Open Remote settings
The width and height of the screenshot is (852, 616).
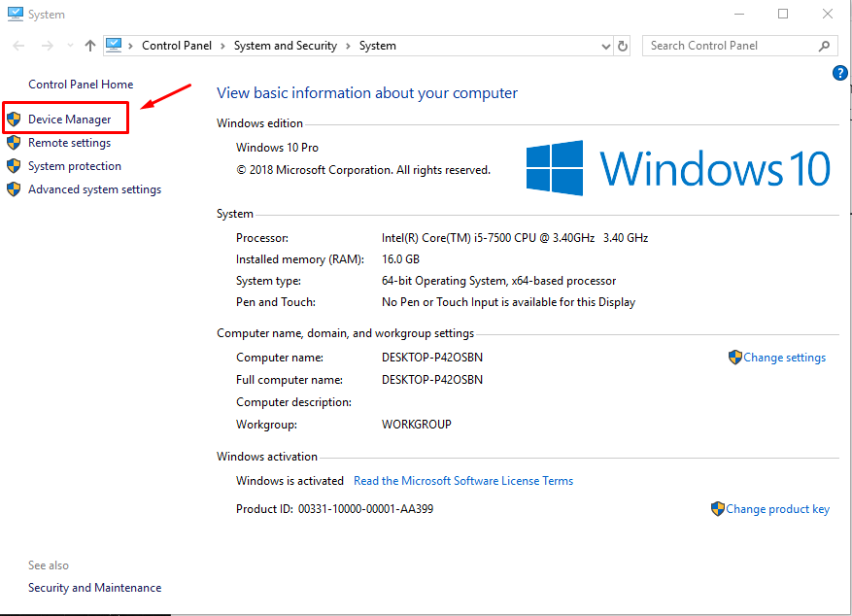[x=70, y=143]
